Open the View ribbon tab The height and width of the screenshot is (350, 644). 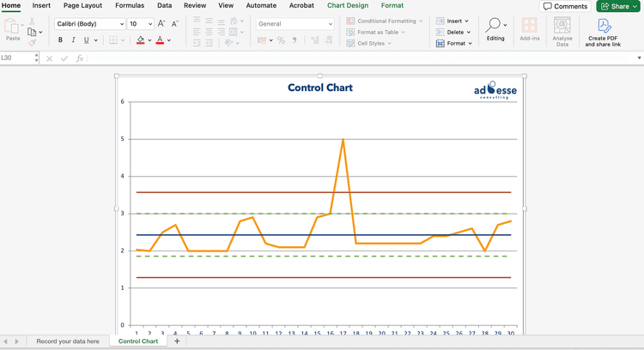[x=226, y=6]
